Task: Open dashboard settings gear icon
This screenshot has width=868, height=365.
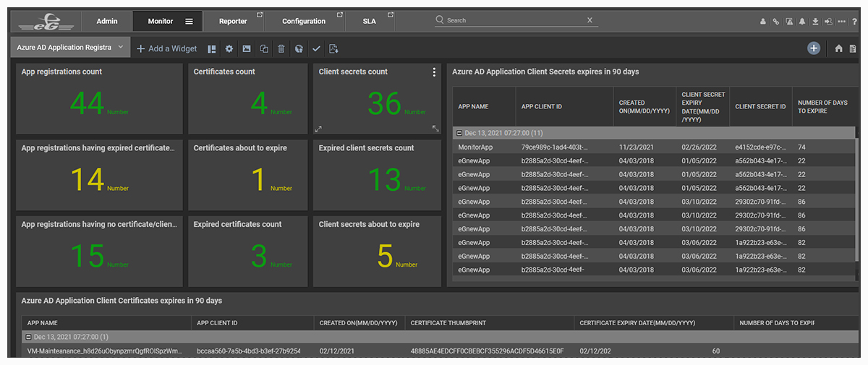Action: [x=229, y=48]
